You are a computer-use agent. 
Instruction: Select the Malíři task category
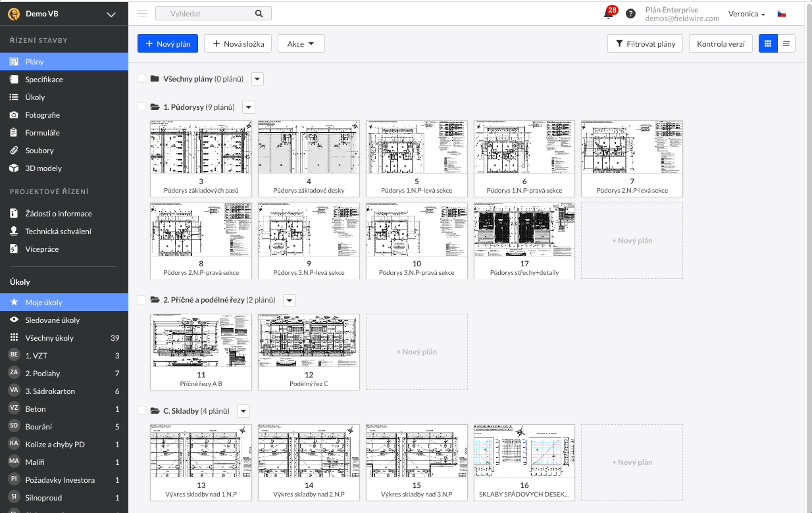pos(64,462)
